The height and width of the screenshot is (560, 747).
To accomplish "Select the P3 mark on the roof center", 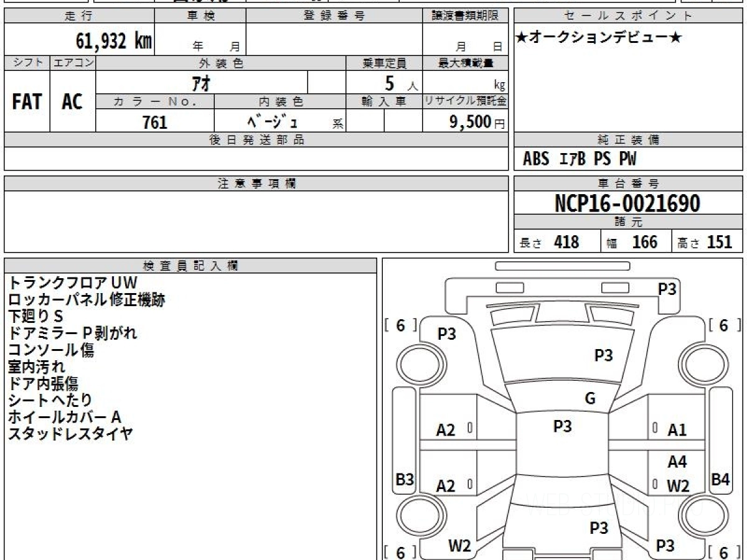I will (x=562, y=426).
